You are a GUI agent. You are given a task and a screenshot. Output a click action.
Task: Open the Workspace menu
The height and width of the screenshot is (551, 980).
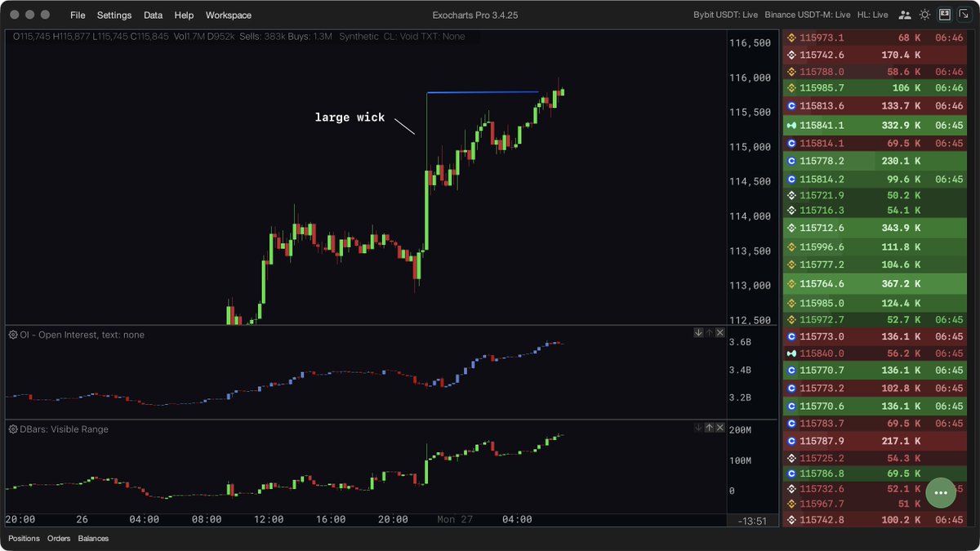(229, 16)
